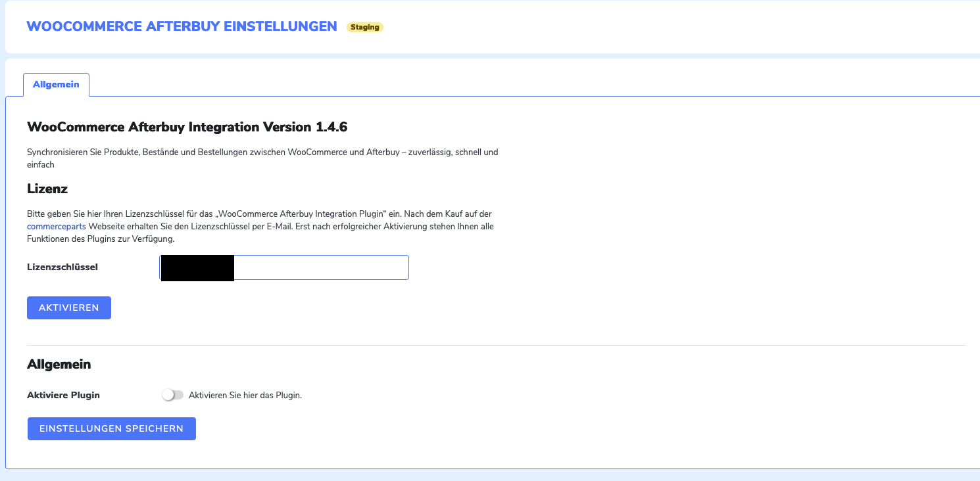The image size is (980, 481).
Task: Open the commerceparts website link
Action: tap(56, 227)
